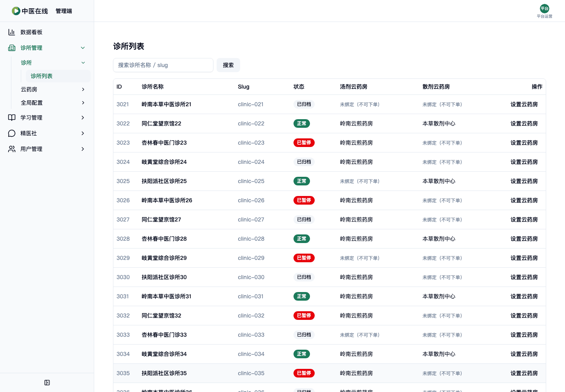Collapse the 诊所管理 chevron
Viewport: 565px width, 392px height.
coord(83,48)
